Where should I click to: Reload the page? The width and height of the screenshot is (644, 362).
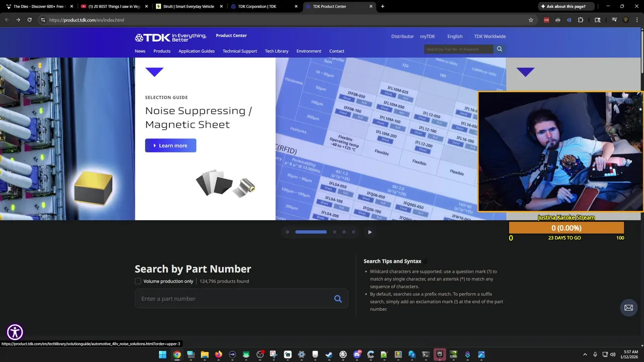click(x=30, y=20)
